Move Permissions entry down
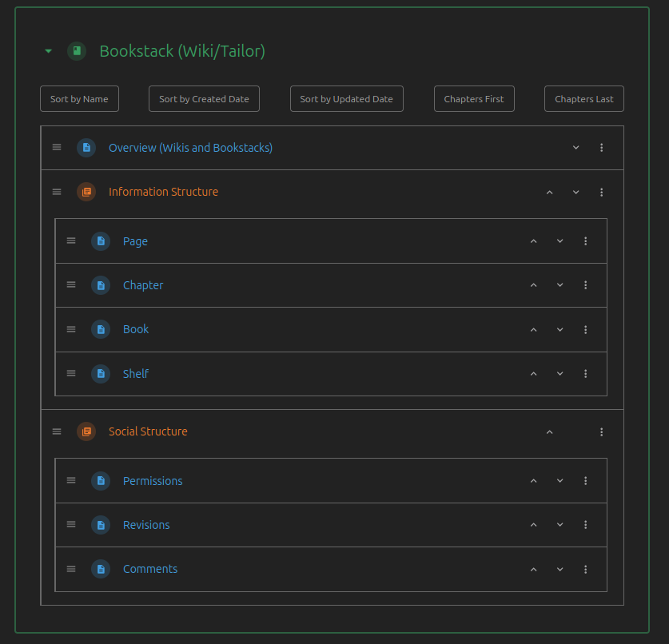This screenshot has height=644, width=669. coord(559,481)
